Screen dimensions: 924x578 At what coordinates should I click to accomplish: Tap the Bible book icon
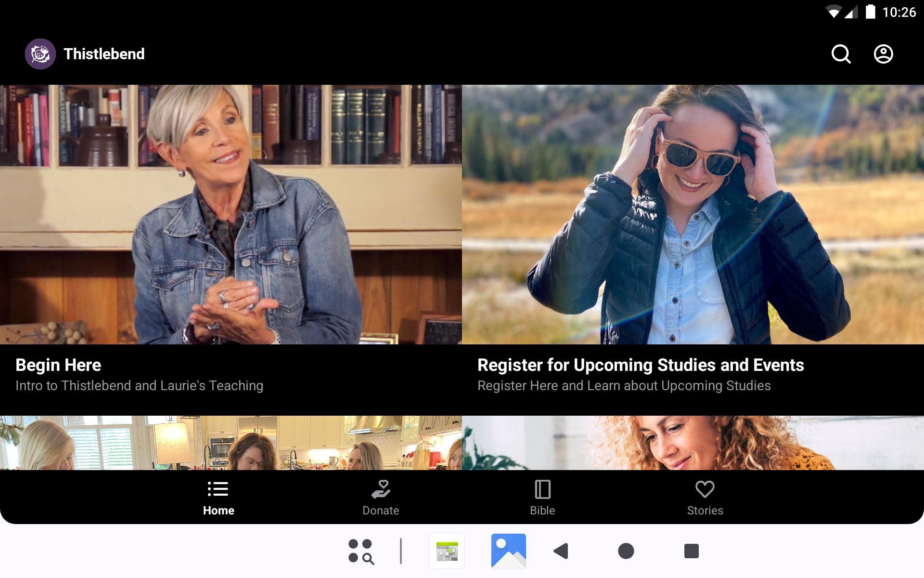542,489
